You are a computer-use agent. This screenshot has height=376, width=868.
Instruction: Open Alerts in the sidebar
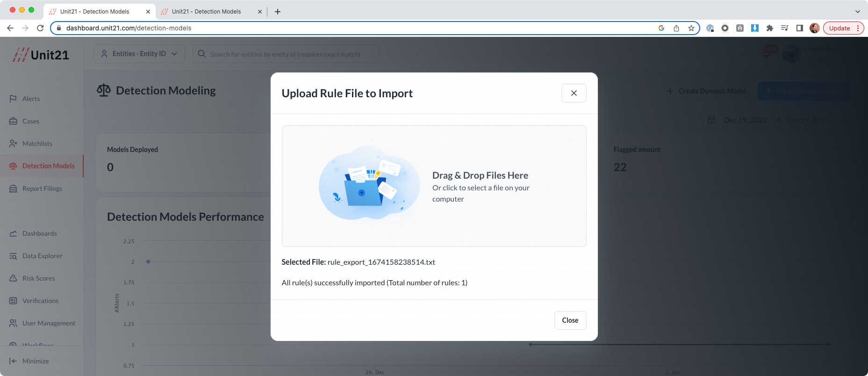coord(31,99)
